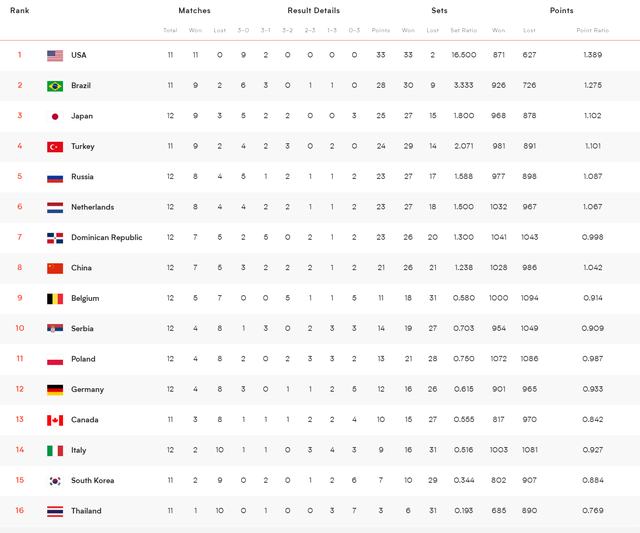Click the Set Ratio column header
This screenshot has height=533, width=640.
pos(463,31)
